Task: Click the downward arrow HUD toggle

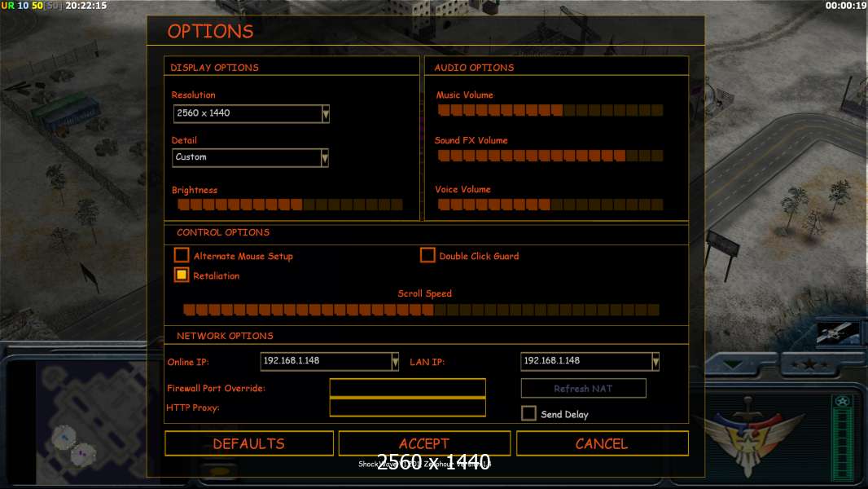Action: click(734, 364)
